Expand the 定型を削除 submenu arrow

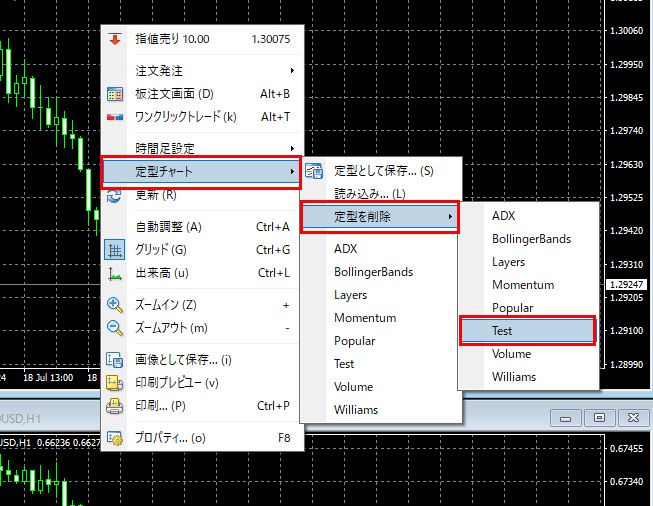[450, 217]
